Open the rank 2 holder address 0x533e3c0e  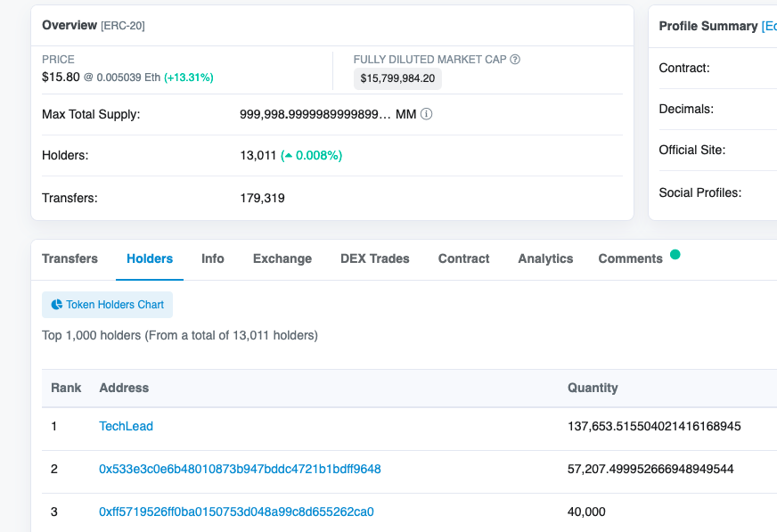pyautogui.click(x=240, y=469)
